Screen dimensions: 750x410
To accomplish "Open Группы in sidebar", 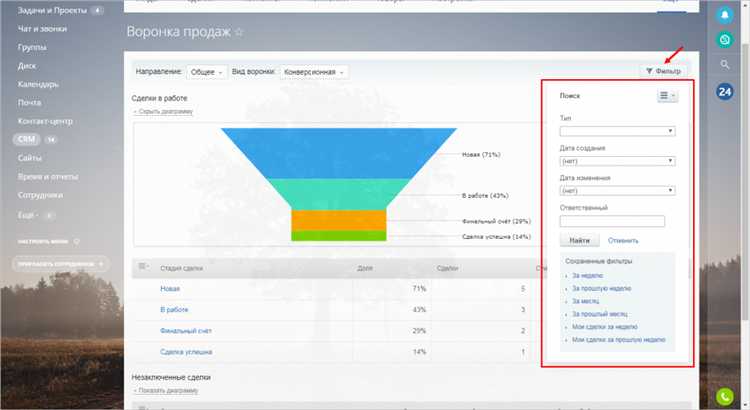I will click(32, 47).
